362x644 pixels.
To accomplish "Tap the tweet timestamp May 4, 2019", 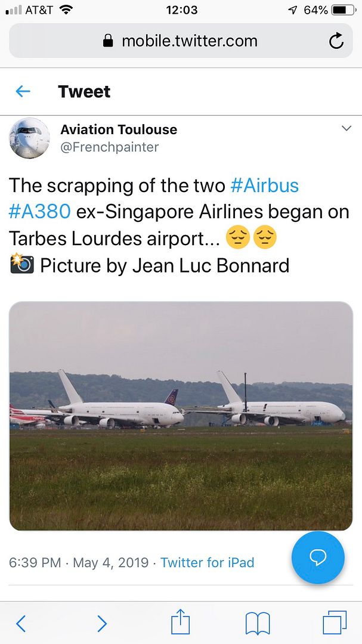I will 110,562.
